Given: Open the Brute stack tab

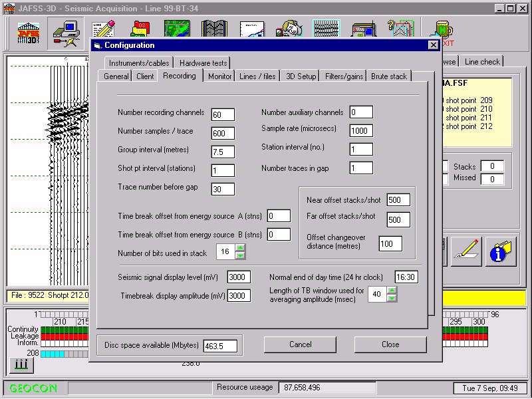Looking at the screenshot, I should click(x=389, y=76).
